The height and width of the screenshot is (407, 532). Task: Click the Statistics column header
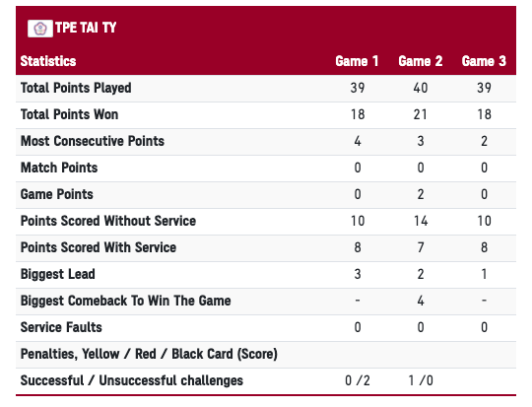coord(48,61)
